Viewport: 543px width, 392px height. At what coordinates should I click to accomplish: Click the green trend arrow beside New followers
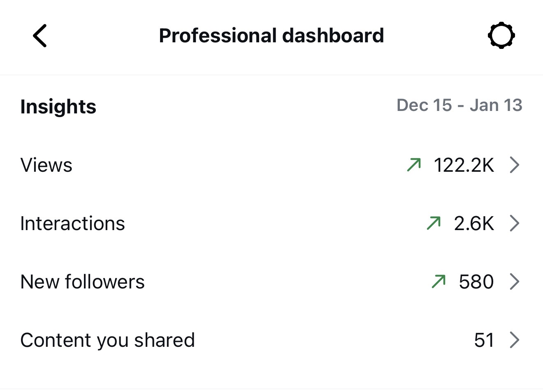click(439, 281)
